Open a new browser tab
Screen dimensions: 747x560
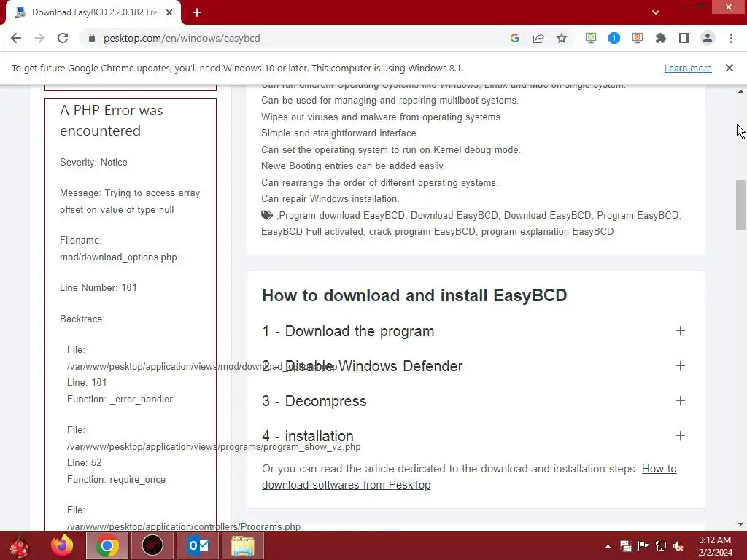tap(197, 12)
